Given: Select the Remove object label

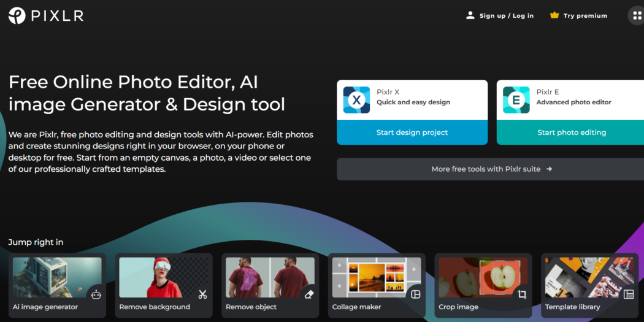Looking at the screenshot, I should (251, 307).
